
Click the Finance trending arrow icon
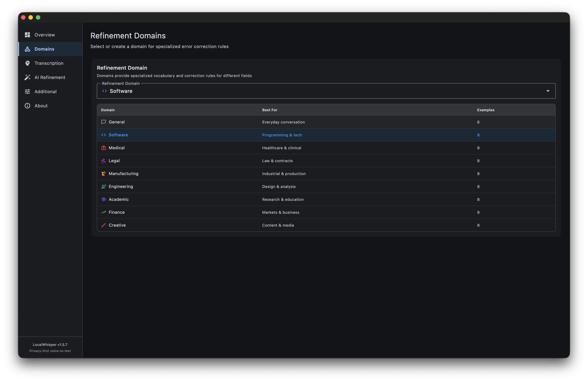(x=104, y=212)
